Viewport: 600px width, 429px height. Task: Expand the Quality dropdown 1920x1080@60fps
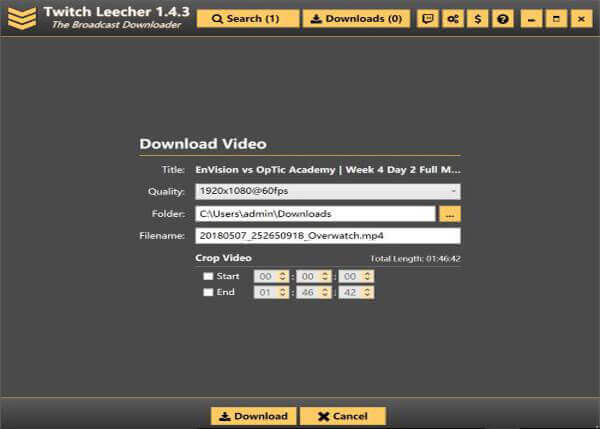pos(328,191)
